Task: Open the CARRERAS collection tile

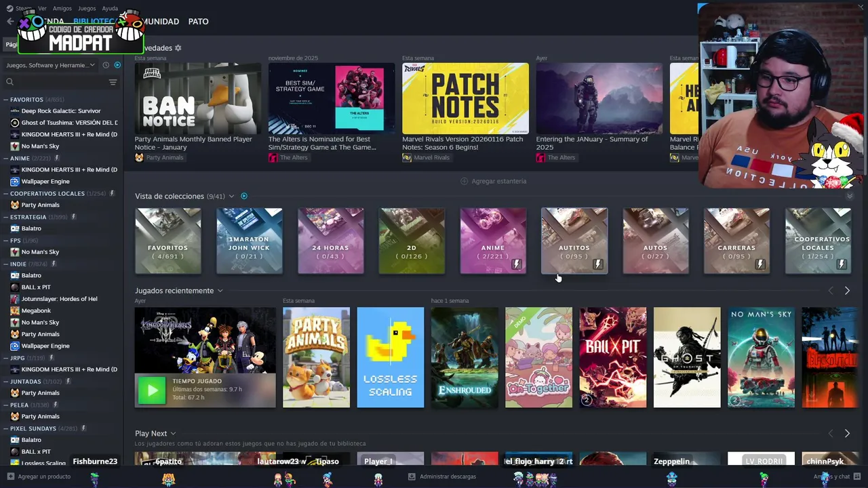Action: click(x=736, y=241)
